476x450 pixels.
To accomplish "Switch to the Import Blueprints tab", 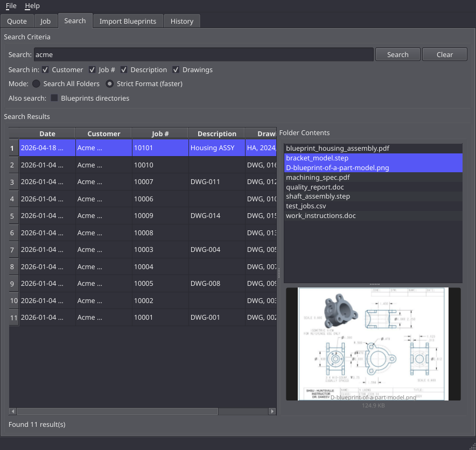I will [x=128, y=21].
